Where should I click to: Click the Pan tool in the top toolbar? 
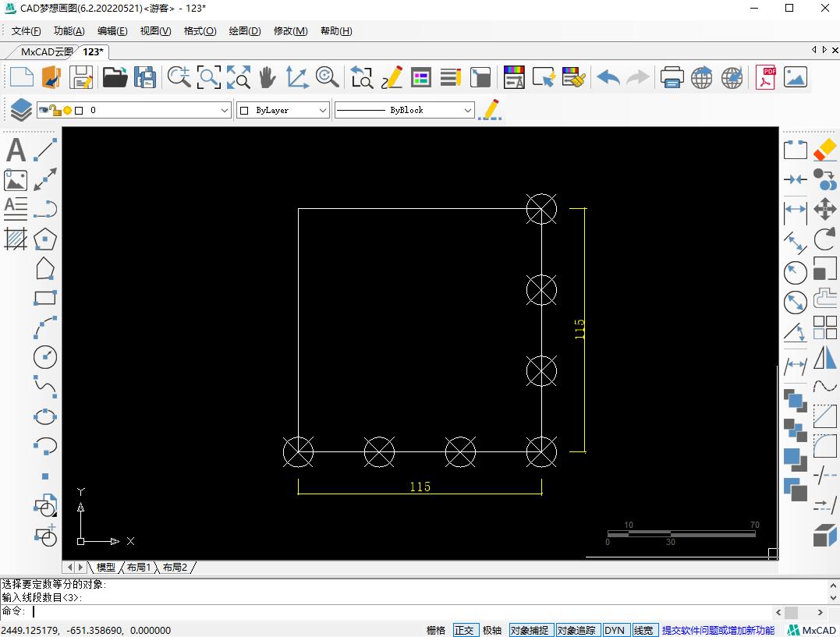point(266,77)
